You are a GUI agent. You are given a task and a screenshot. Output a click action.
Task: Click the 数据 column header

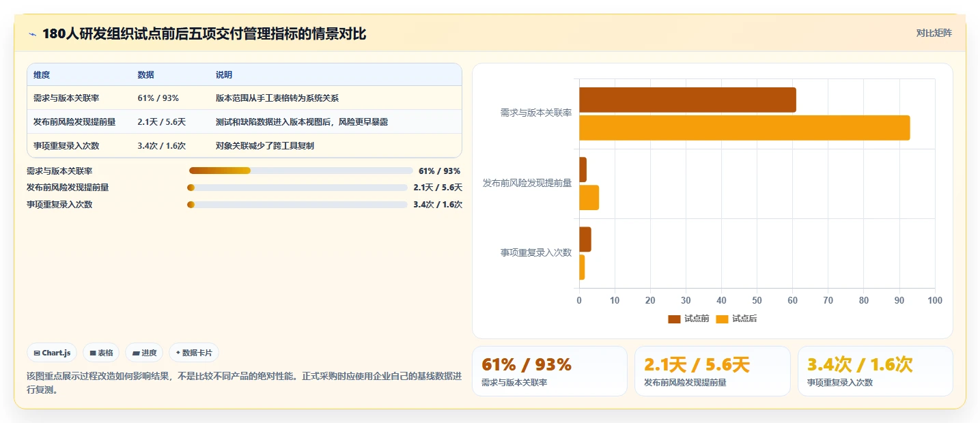(145, 75)
